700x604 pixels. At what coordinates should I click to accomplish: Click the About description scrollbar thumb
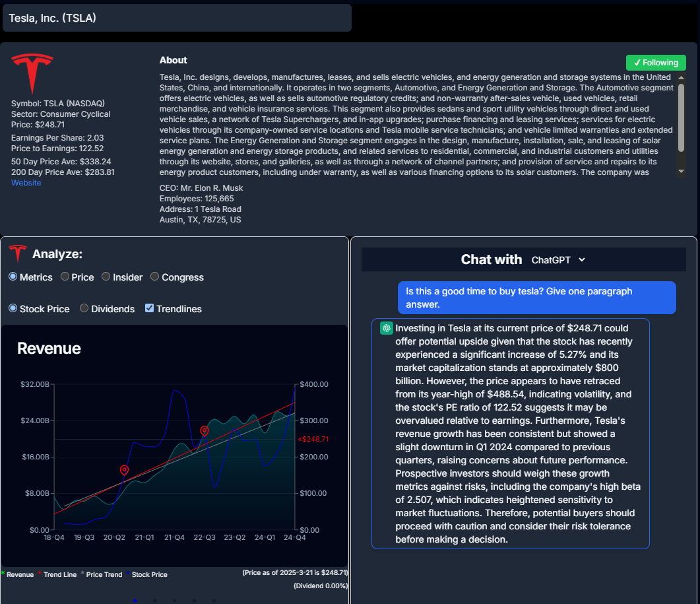[681, 118]
